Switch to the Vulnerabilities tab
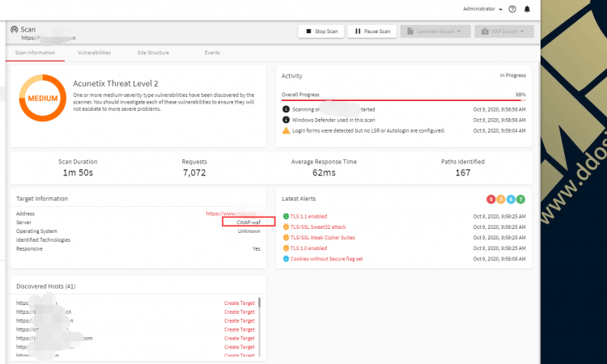 (x=94, y=53)
